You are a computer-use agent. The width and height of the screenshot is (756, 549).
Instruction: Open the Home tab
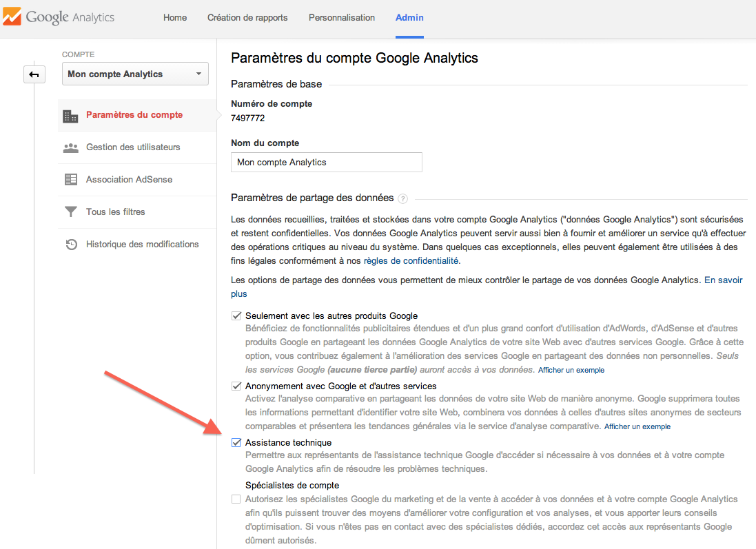point(175,18)
